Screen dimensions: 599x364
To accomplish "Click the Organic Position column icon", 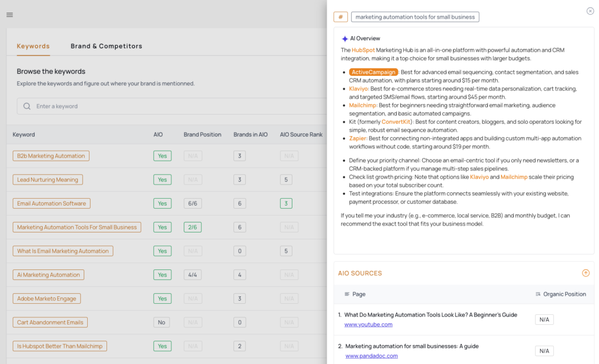I will [538, 294].
